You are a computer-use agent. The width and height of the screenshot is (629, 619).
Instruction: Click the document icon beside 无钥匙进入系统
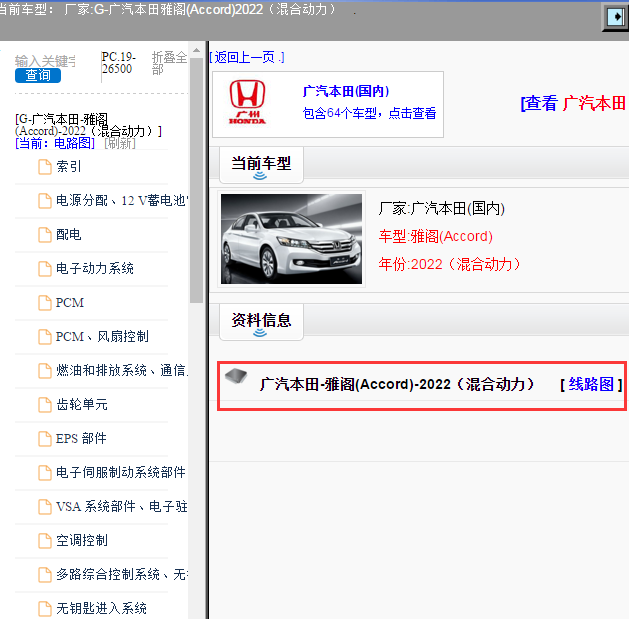45,609
